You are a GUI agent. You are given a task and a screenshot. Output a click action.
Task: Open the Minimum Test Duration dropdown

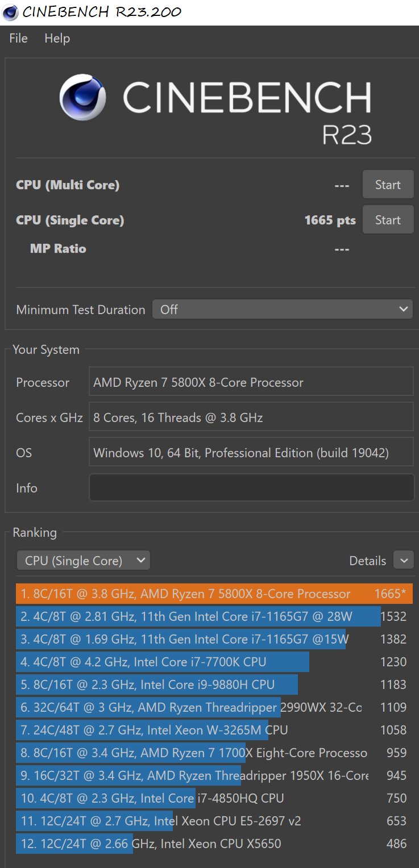pyautogui.click(x=283, y=310)
